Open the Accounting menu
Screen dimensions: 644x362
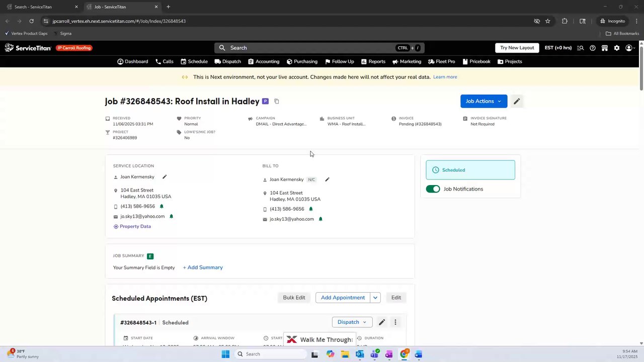(x=264, y=61)
